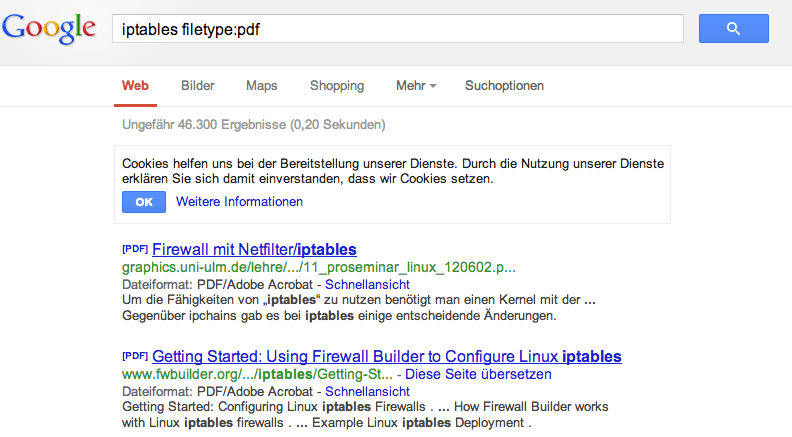Select the Web tab
The image size is (792, 437).
[135, 85]
